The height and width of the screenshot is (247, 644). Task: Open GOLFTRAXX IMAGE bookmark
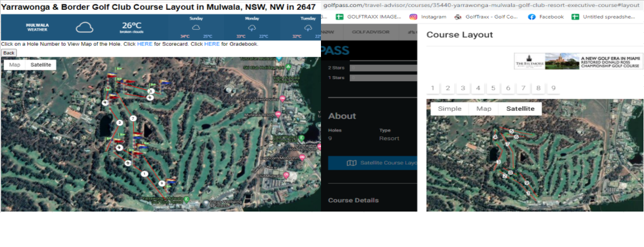368,16
